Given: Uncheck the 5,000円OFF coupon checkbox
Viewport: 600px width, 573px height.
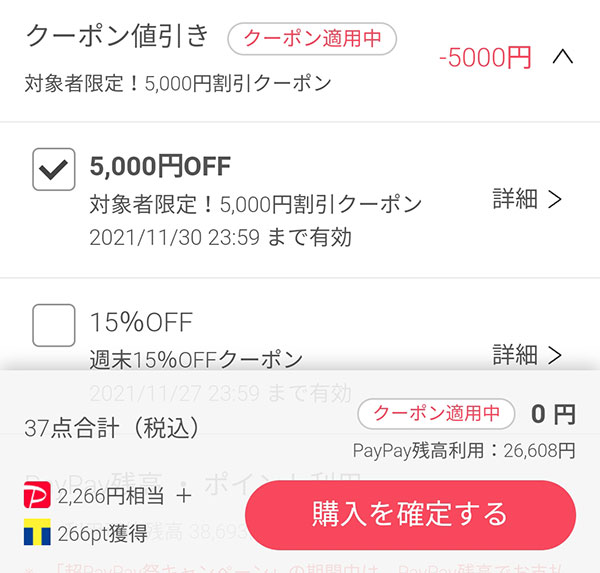Looking at the screenshot, I should point(54,169).
